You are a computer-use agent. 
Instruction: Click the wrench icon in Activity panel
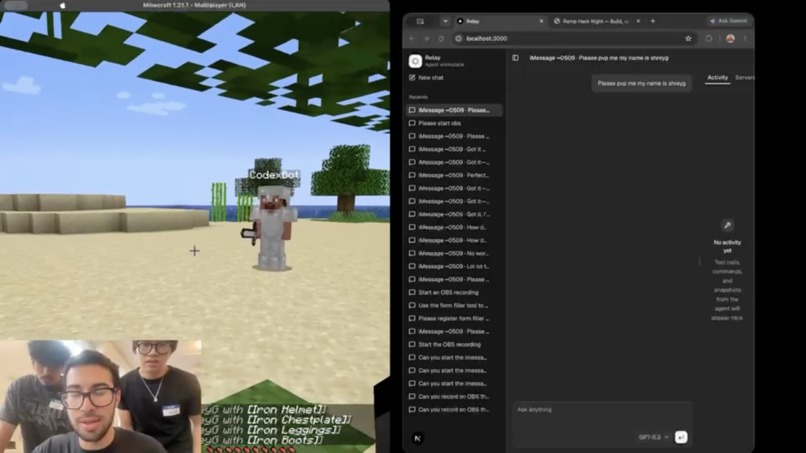(x=727, y=225)
